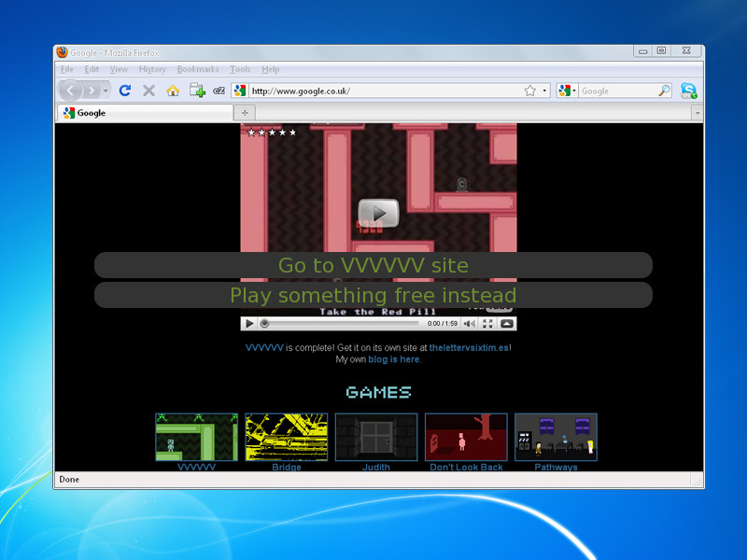This screenshot has height=560, width=747.
Task: Maximize the Firefox window
Action: (661, 51)
